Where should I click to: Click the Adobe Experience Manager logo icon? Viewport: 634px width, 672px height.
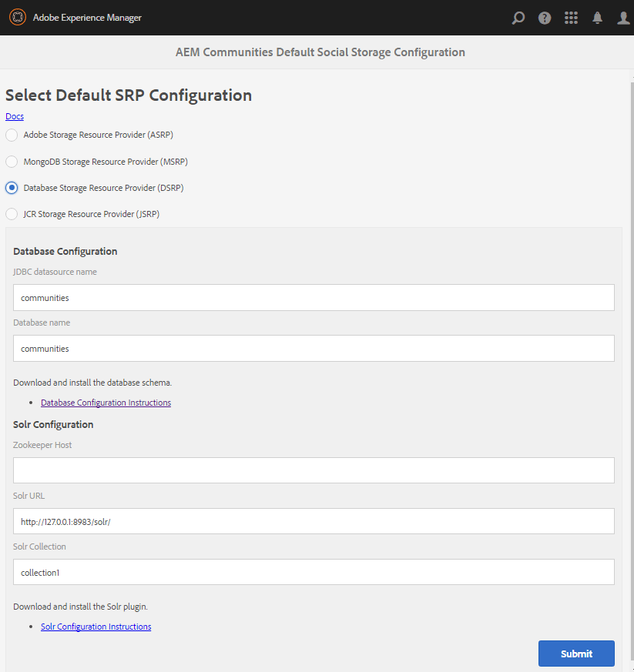point(17,17)
